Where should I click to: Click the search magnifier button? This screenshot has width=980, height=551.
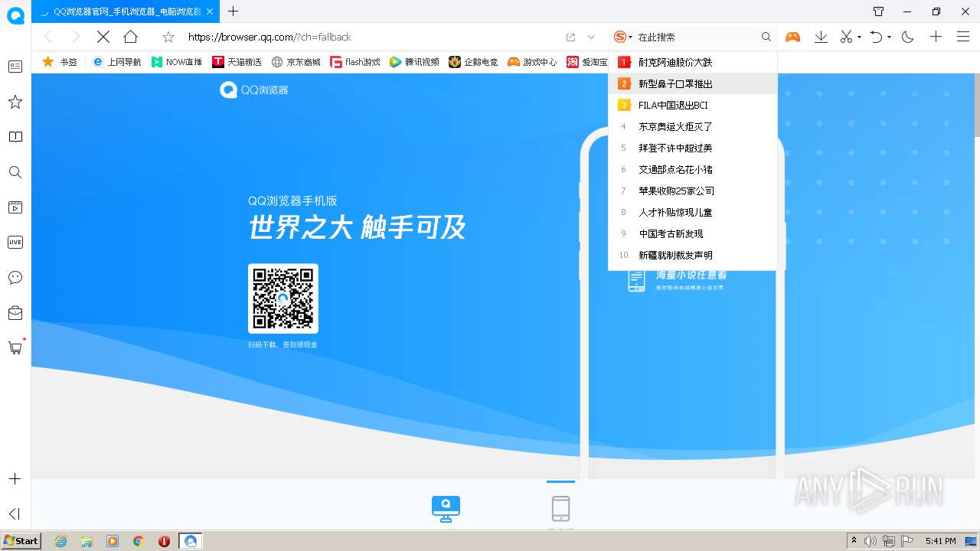(x=766, y=37)
